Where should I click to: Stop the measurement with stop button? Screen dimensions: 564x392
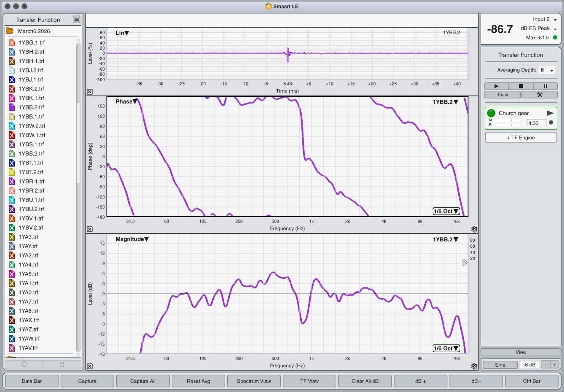pos(521,86)
